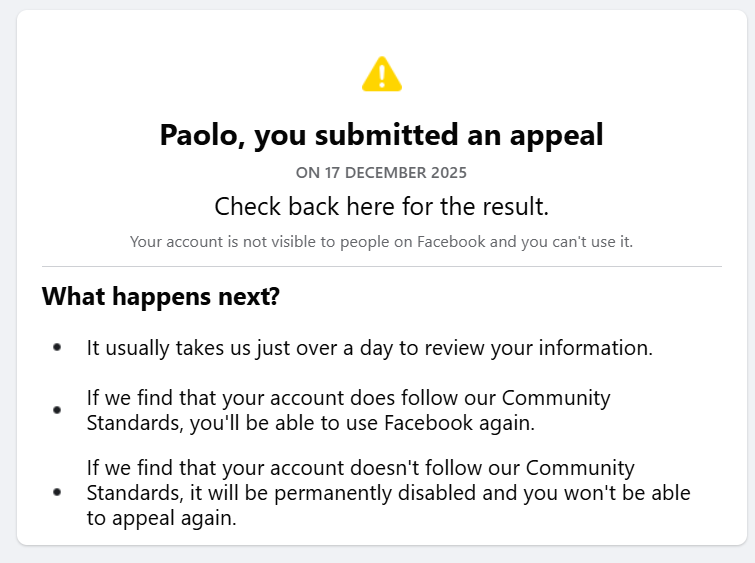The width and height of the screenshot is (755, 563).
Task: Click the "What happens next?" heading
Action: coord(161,297)
